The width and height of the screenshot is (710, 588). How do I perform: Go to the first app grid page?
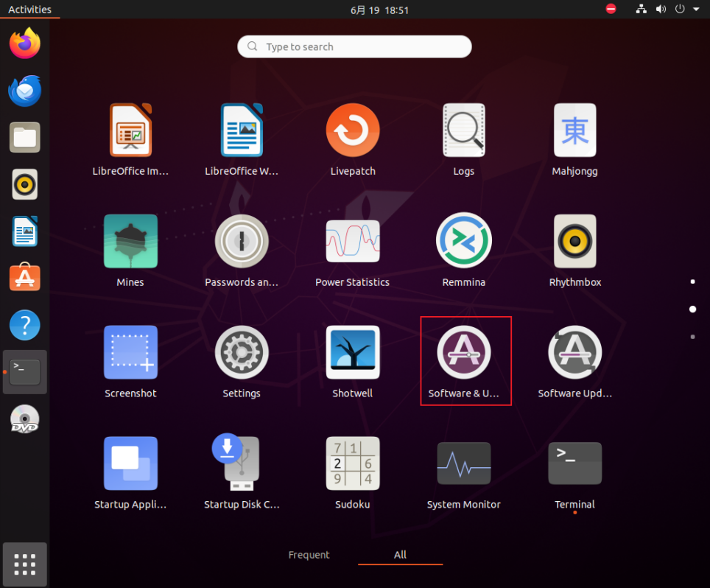(692, 281)
